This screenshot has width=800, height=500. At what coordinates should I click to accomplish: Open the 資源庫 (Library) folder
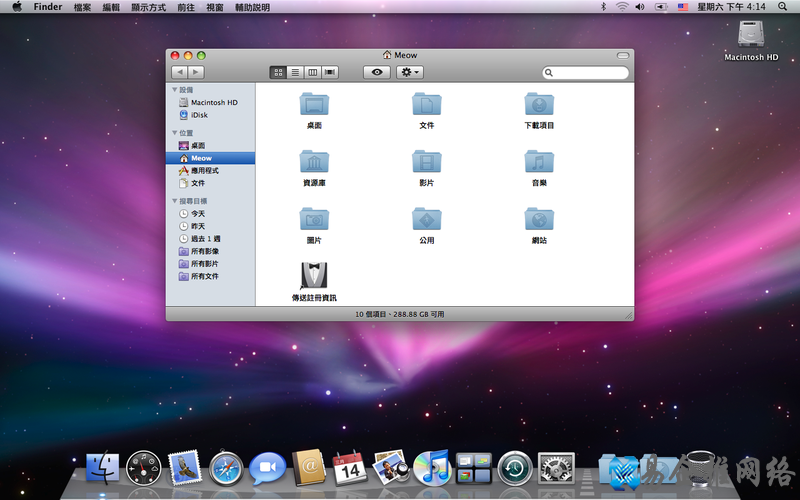(x=314, y=161)
